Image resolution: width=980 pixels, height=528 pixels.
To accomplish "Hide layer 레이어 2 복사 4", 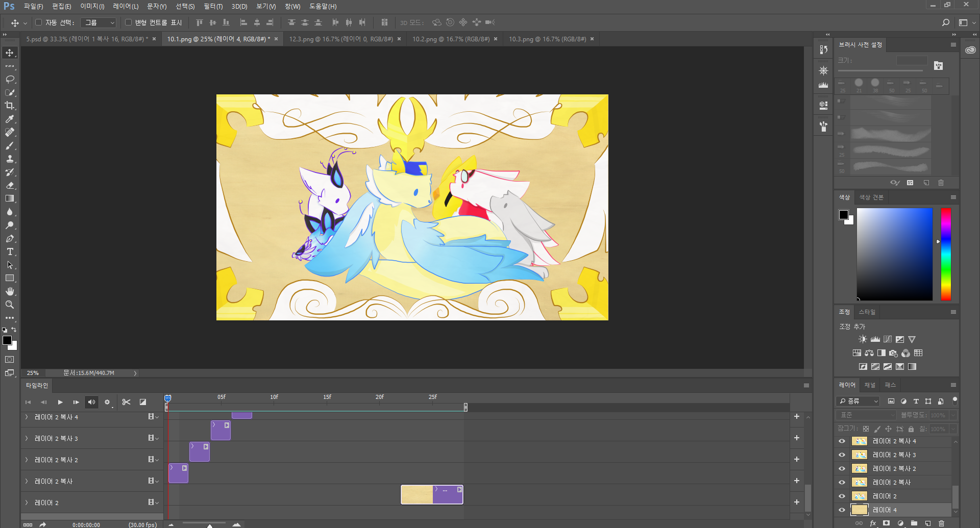I will (842, 441).
